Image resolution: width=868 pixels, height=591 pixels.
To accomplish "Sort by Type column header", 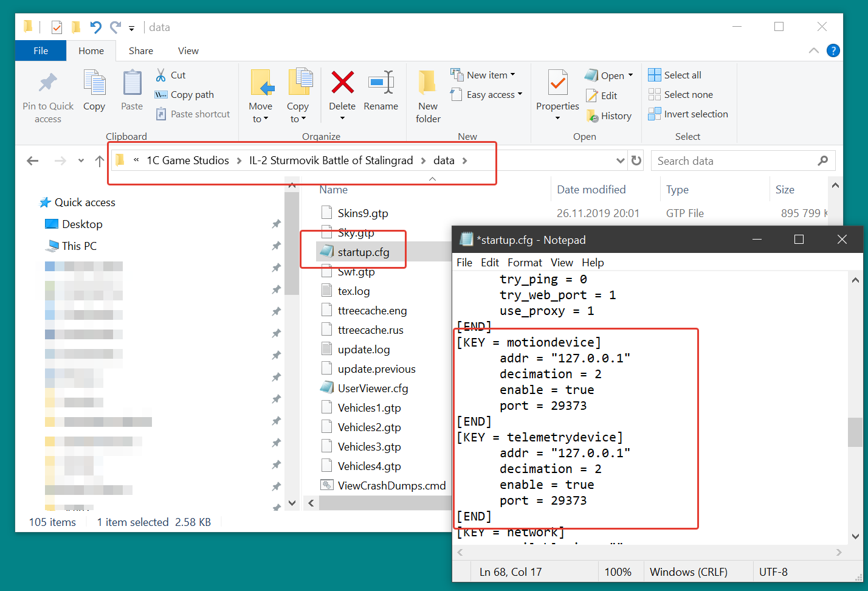I will point(677,190).
